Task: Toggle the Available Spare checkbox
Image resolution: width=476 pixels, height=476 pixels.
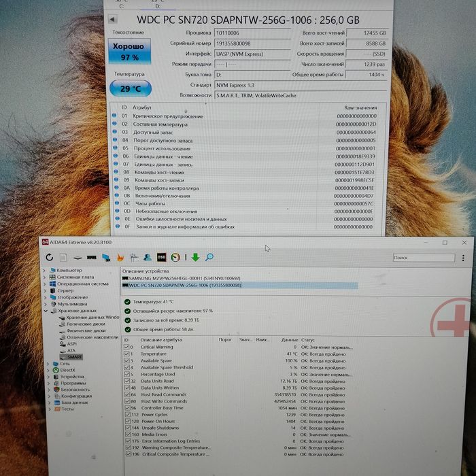Action: coord(126,360)
